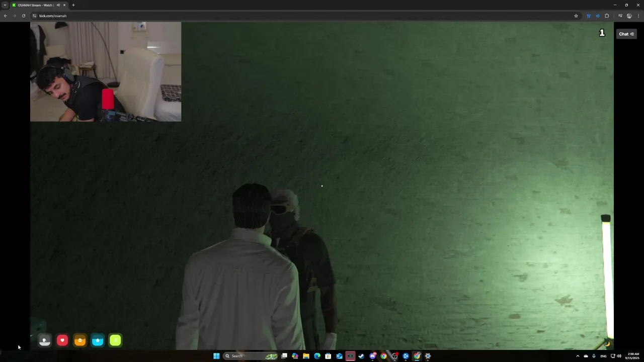Image resolution: width=644 pixels, height=362 pixels.
Task: Open Steam from taskbar
Action: [x=361, y=356]
